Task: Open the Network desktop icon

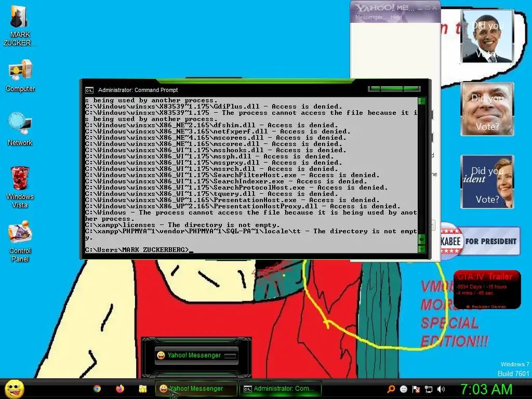Action: click(20, 129)
